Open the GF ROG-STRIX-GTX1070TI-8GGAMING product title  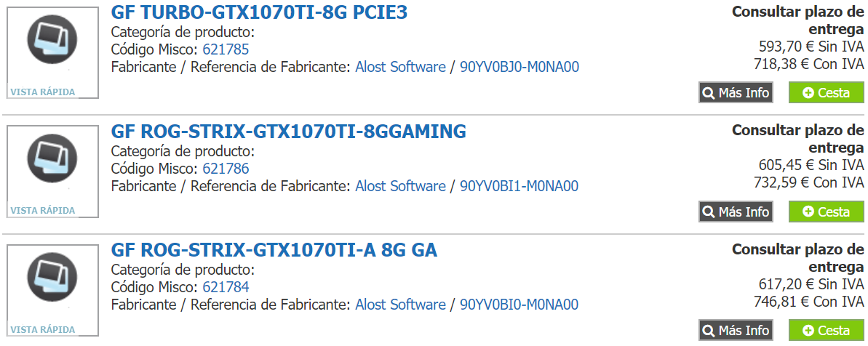tap(288, 132)
